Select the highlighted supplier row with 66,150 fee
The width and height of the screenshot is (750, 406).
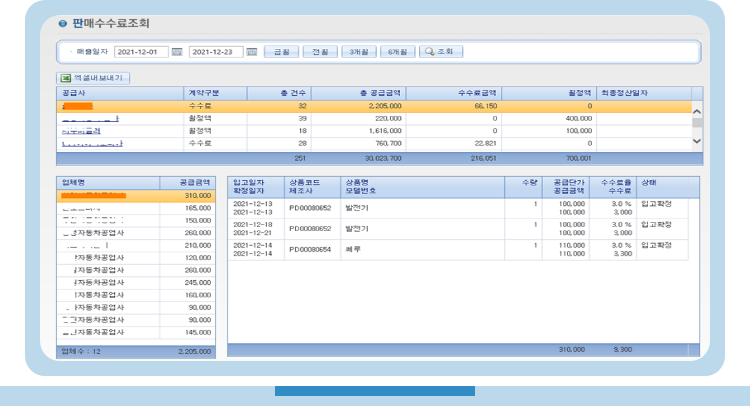(x=374, y=106)
